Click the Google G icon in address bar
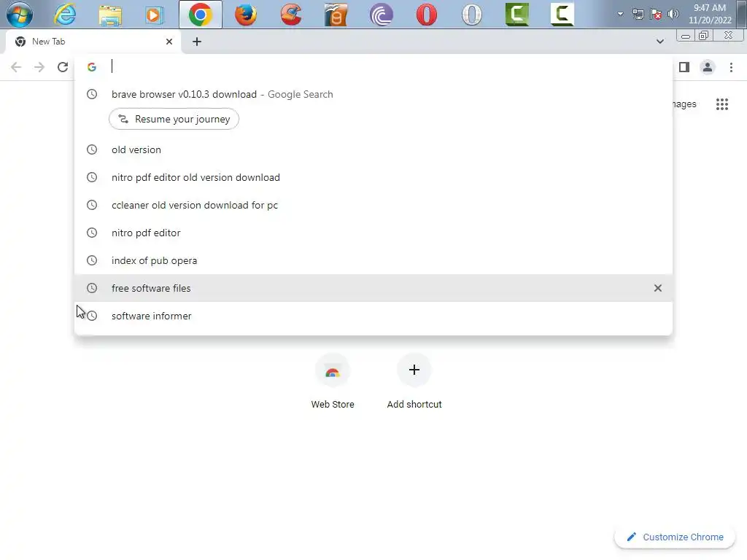This screenshot has width=747, height=560. [92, 67]
